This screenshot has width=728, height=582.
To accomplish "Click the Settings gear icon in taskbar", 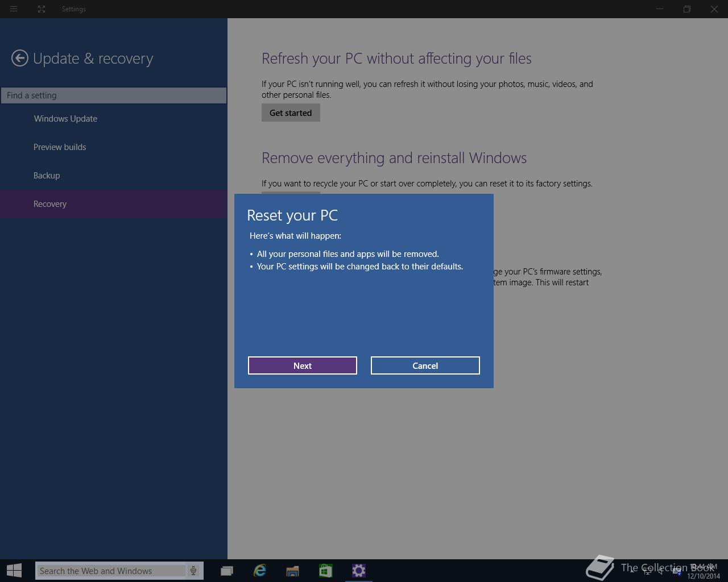I will [358, 571].
